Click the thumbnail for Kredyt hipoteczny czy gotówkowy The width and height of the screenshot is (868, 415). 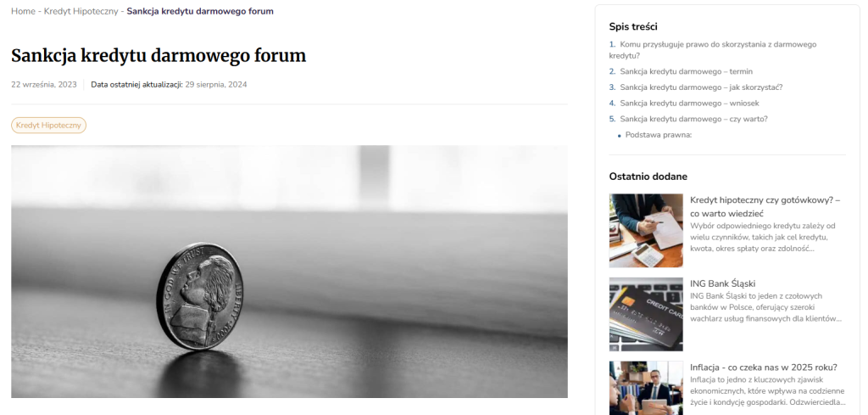tap(646, 231)
